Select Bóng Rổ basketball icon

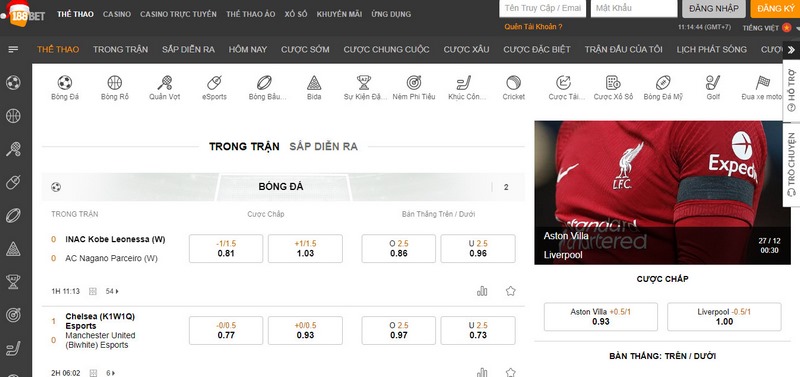[115, 83]
